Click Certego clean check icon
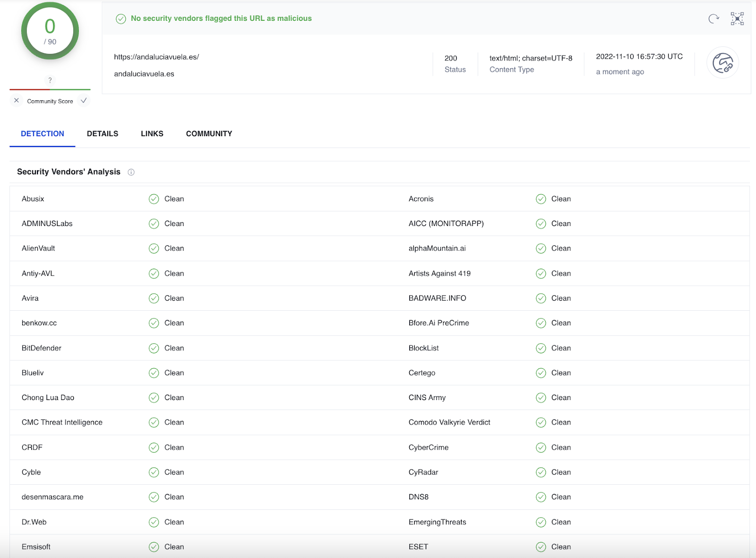This screenshot has width=756, height=558. pos(541,373)
